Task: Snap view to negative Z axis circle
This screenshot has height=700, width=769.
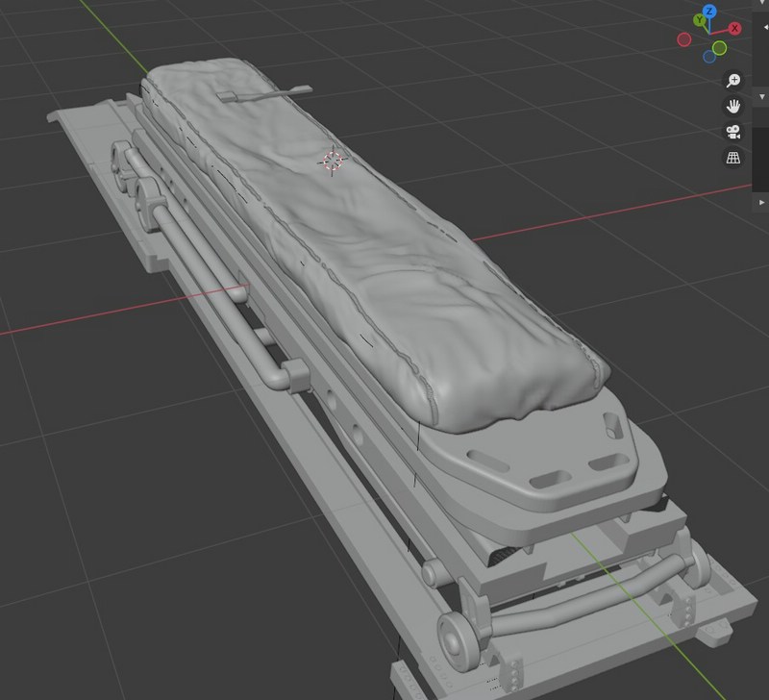Action: [709, 57]
